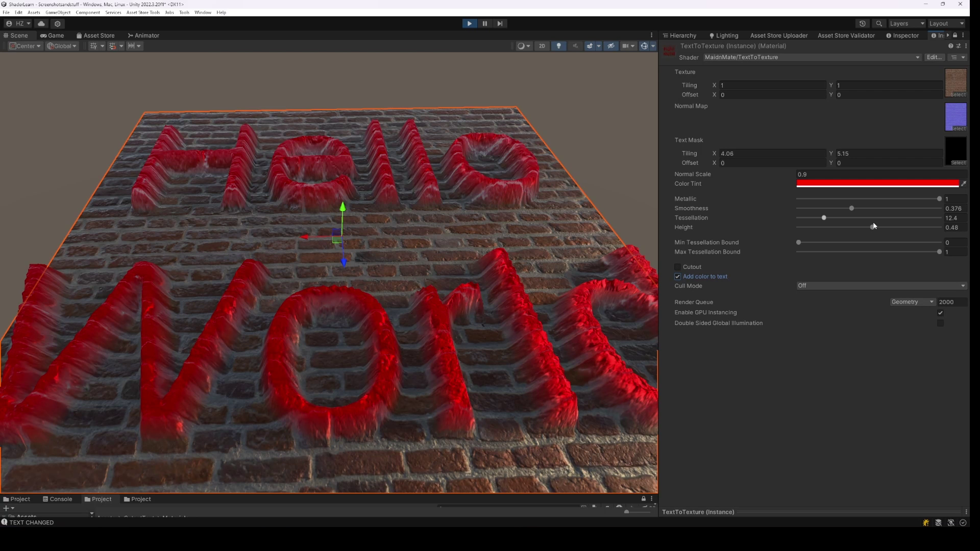Open the Console tab
980x551 pixels.
[x=57, y=499]
